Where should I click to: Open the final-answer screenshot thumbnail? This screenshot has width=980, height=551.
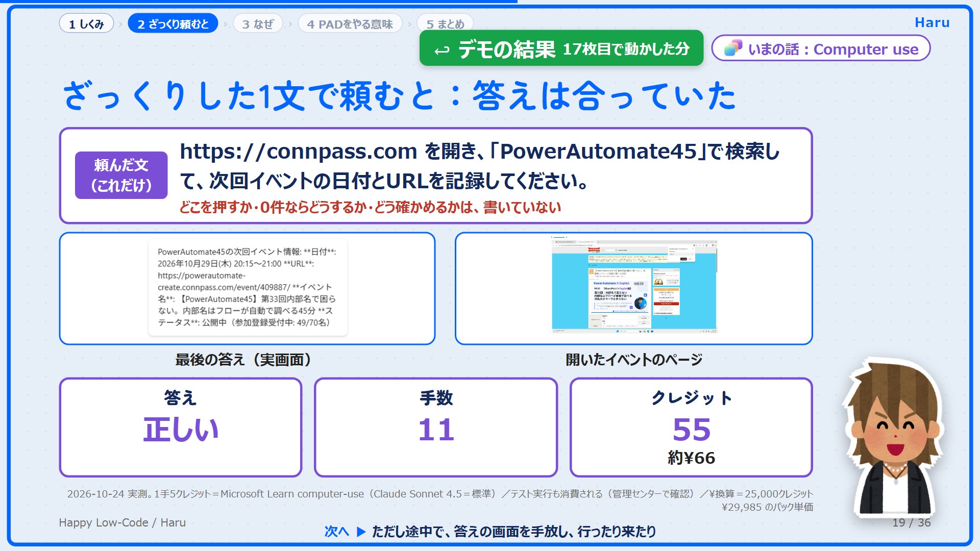[248, 287]
